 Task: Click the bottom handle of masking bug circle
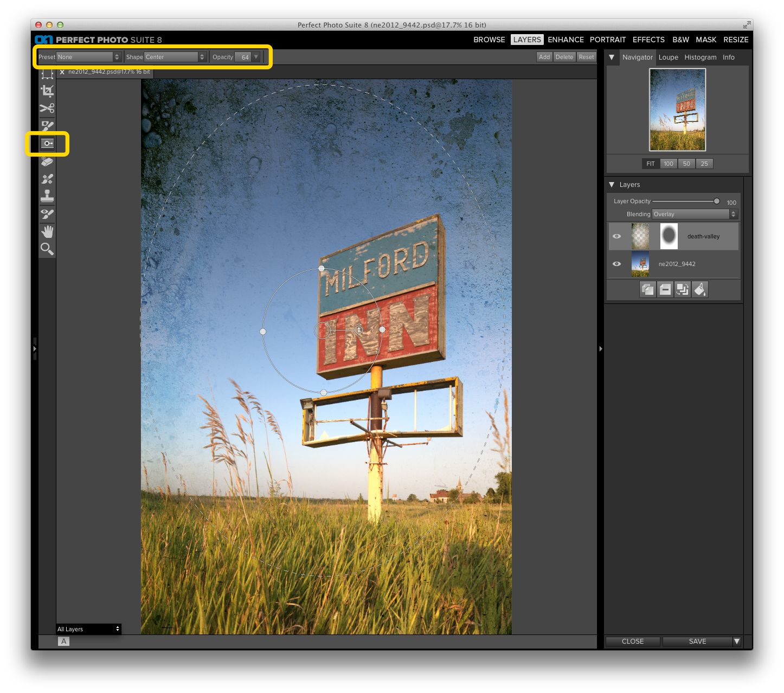tap(324, 393)
